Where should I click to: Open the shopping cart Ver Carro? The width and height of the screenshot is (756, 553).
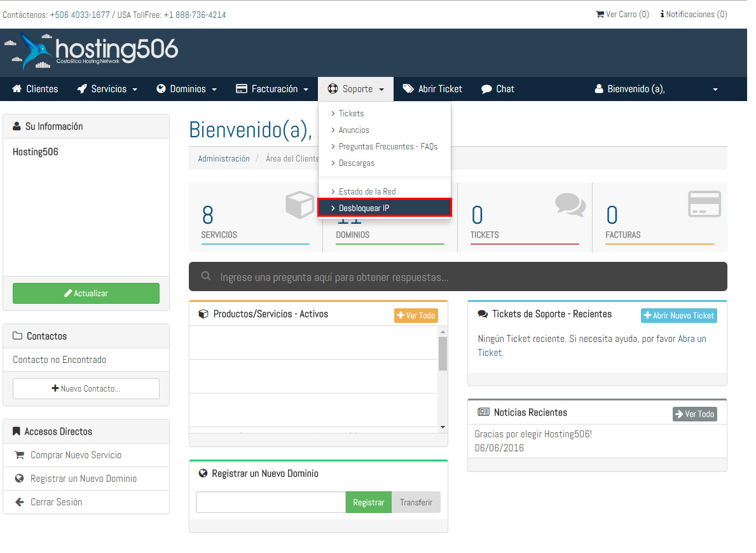coord(622,14)
